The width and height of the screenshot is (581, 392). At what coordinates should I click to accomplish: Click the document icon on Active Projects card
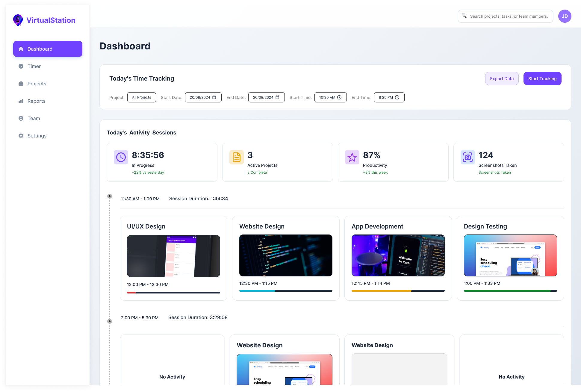tap(237, 157)
